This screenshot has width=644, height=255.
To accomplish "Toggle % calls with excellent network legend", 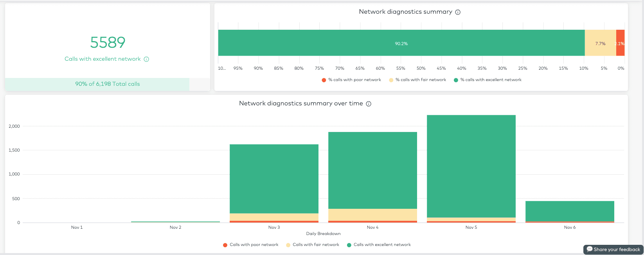I will 487,80.
